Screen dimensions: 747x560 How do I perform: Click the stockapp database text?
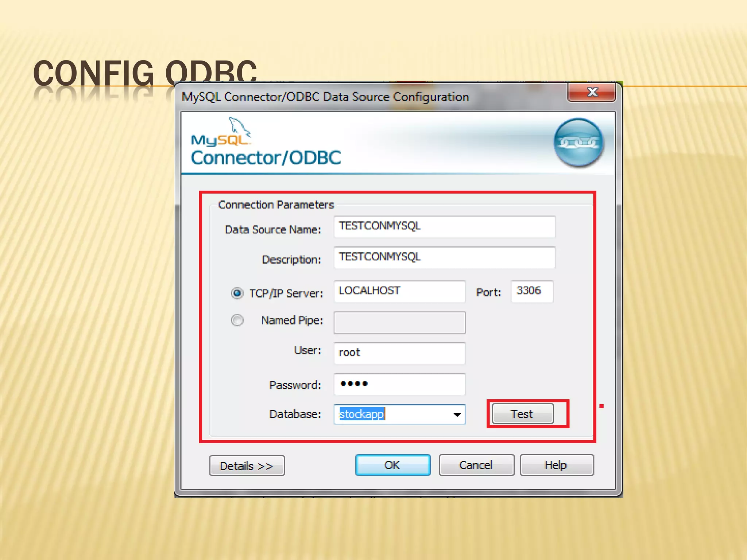tap(362, 414)
